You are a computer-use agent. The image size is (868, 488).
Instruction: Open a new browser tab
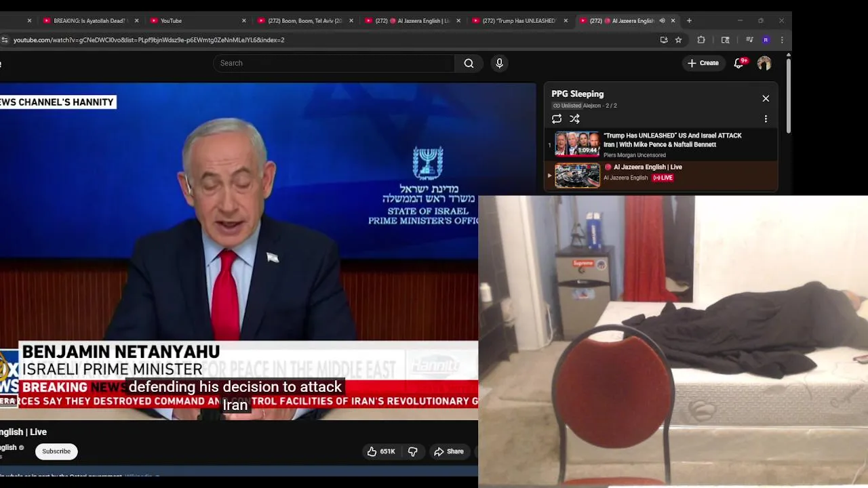click(x=689, y=21)
